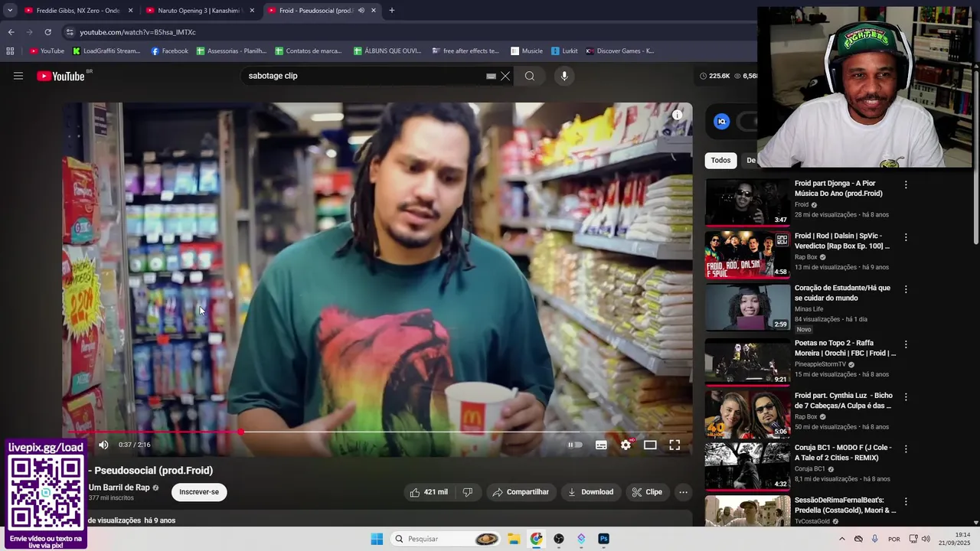The height and width of the screenshot is (551, 980).
Task: Open A Pior Música Do Ano thumbnail
Action: pyautogui.click(x=747, y=202)
